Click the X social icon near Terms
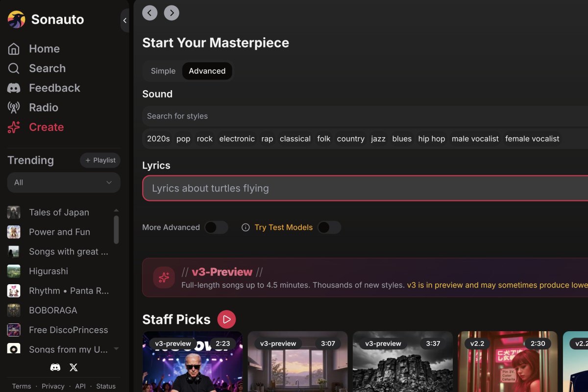The width and height of the screenshot is (588, 392). click(73, 367)
